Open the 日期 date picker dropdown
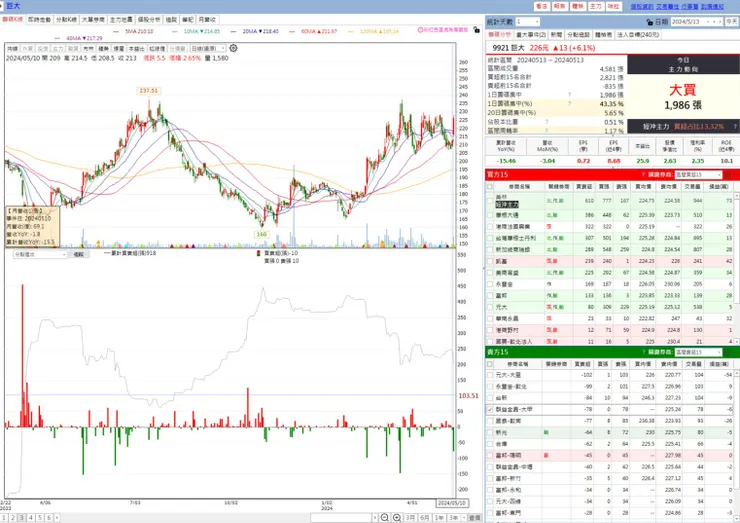 [x=708, y=22]
